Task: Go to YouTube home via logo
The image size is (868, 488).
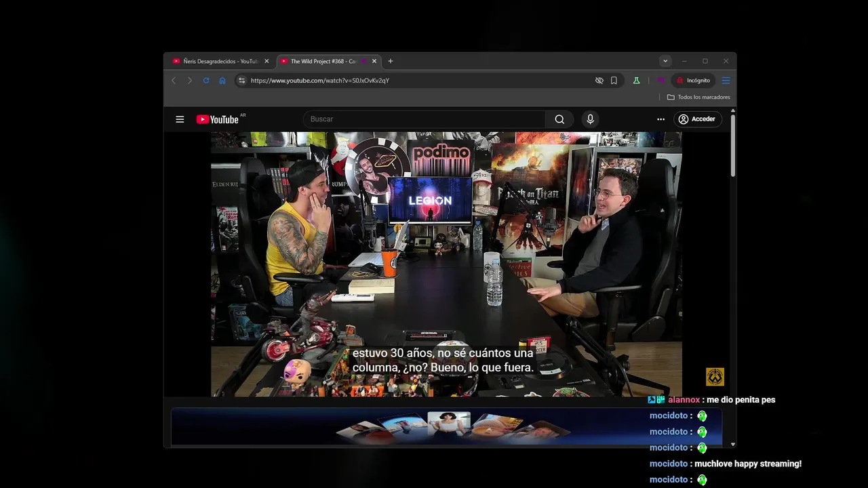Action: [218, 119]
